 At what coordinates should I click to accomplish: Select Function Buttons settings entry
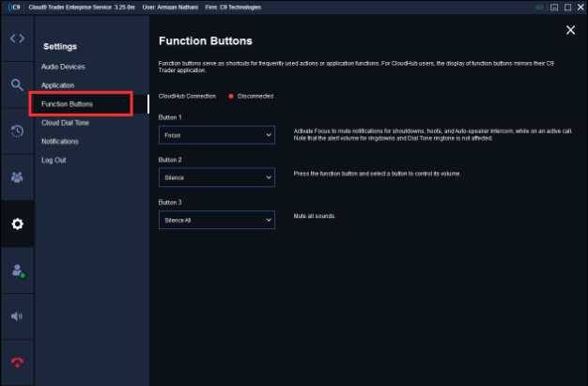pyautogui.click(x=67, y=104)
